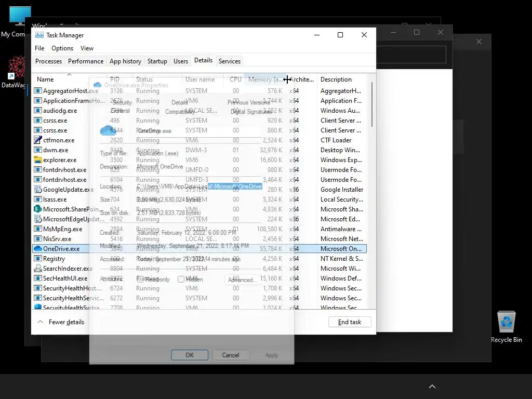Click the Registry process icon
This screenshot has height=399, width=532.
(37, 258)
